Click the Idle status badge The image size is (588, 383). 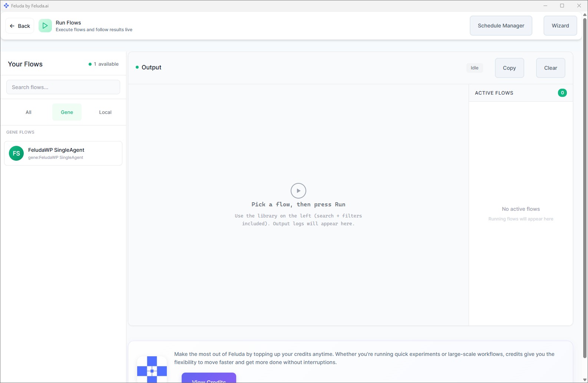(x=474, y=68)
